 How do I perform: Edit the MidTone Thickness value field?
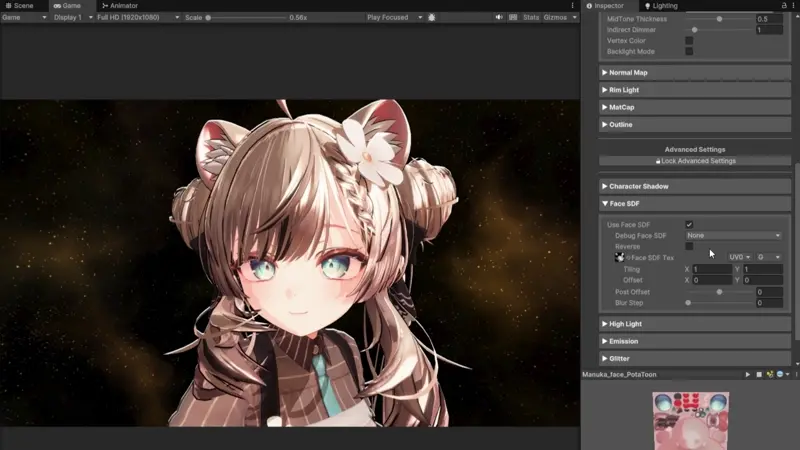769,19
